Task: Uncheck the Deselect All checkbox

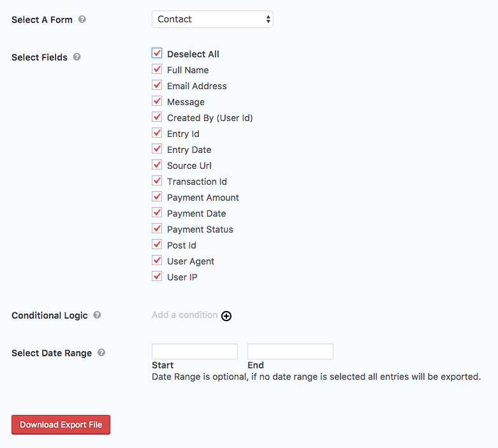Action: point(157,54)
